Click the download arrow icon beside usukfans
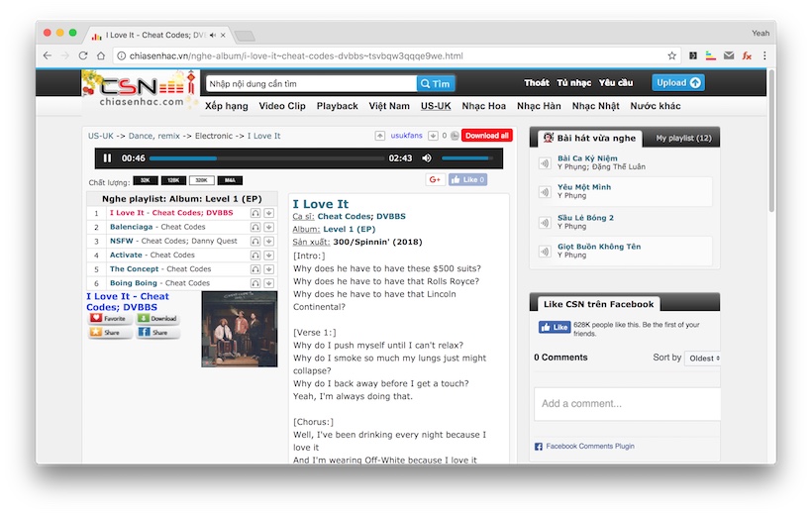Screen dimensions: 812x515 tap(433, 136)
